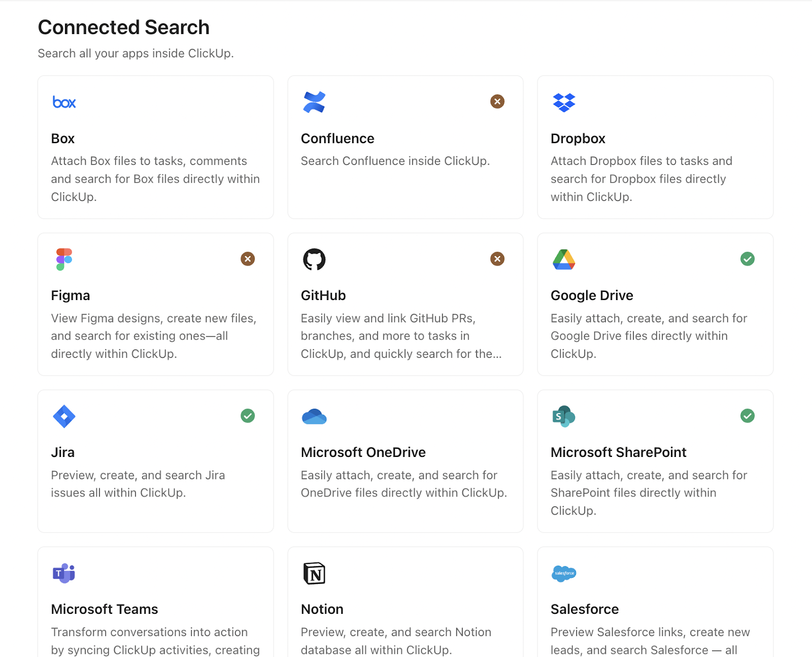Toggle the SharePoint connected status indicator
The height and width of the screenshot is (657, 812).
[747, 416]
